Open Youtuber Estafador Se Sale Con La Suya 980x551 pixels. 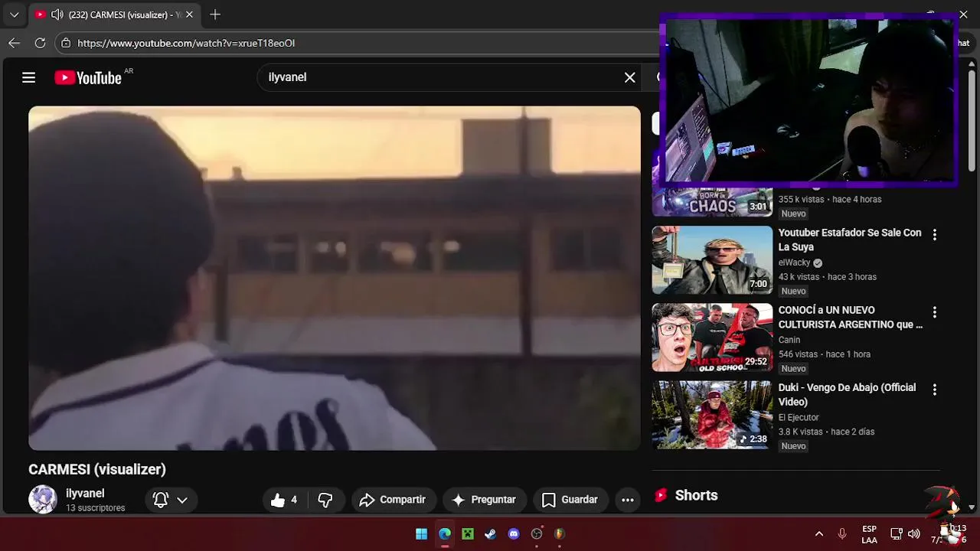tap(850, 240)
